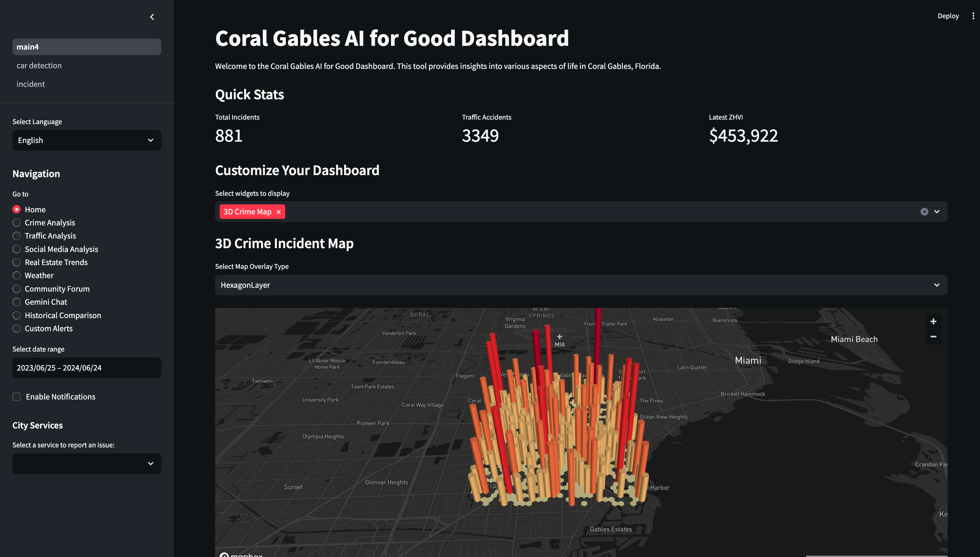Zoom in on the map with the plus button
This screenshot has height=557, width=980.
933,321
